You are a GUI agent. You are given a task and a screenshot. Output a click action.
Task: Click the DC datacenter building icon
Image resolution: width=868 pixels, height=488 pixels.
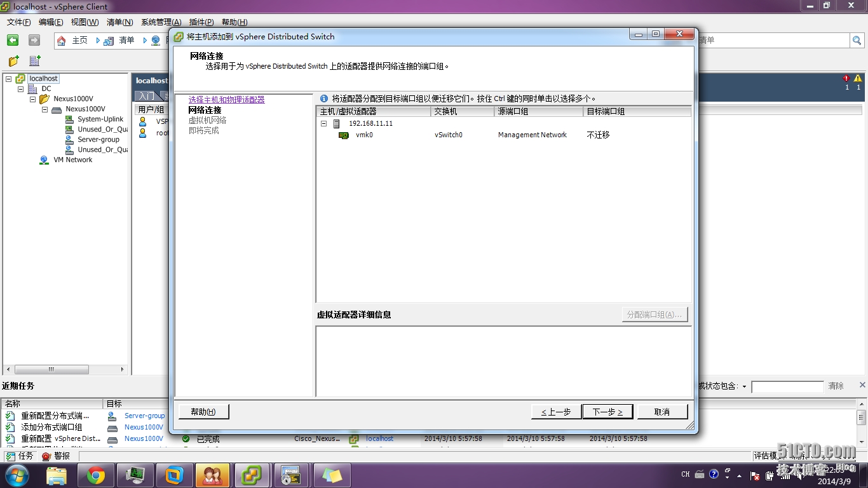[32, 89]
